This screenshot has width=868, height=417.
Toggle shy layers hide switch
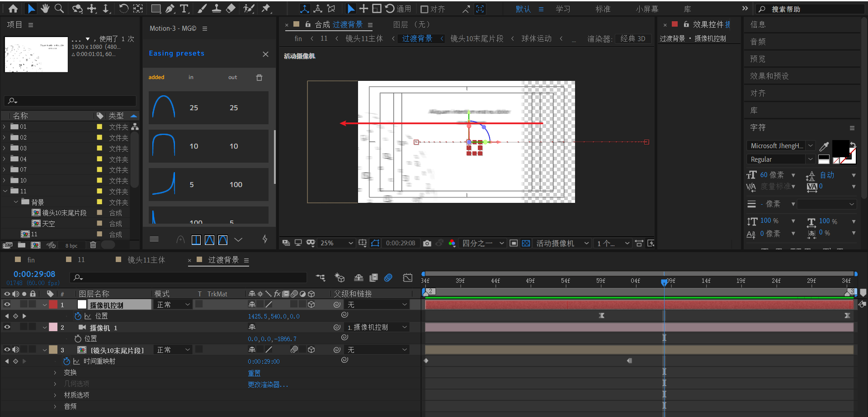[x=359, y=277]
